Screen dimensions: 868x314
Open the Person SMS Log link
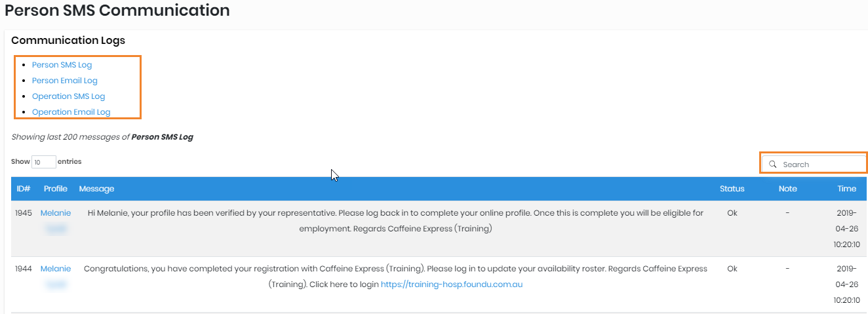tap(62, 65)
